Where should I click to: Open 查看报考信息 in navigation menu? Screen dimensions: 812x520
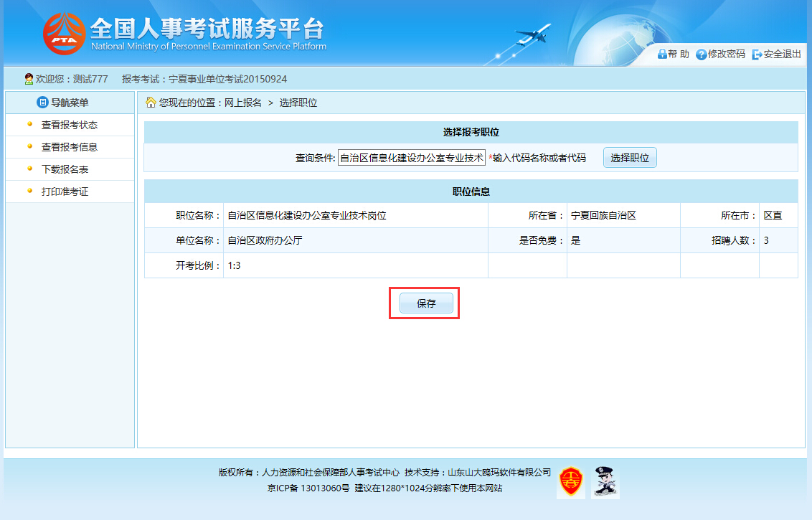tap(70, 147)
